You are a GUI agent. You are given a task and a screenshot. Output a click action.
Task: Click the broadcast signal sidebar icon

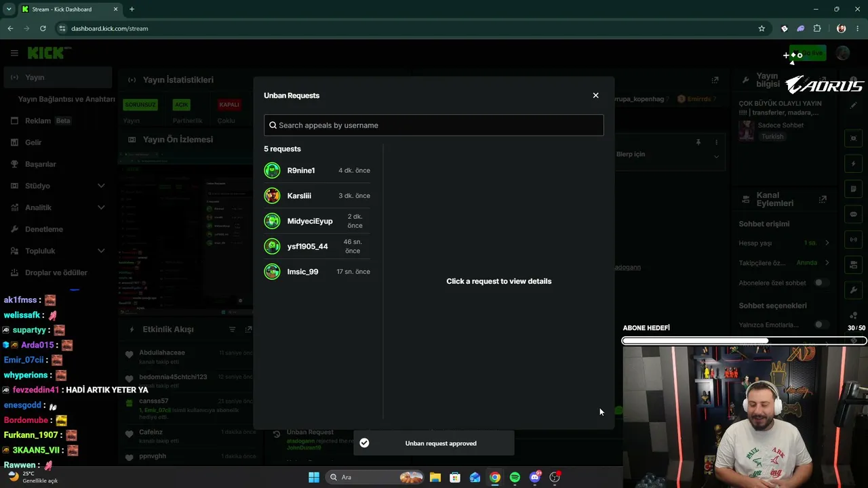click(854, 239)
